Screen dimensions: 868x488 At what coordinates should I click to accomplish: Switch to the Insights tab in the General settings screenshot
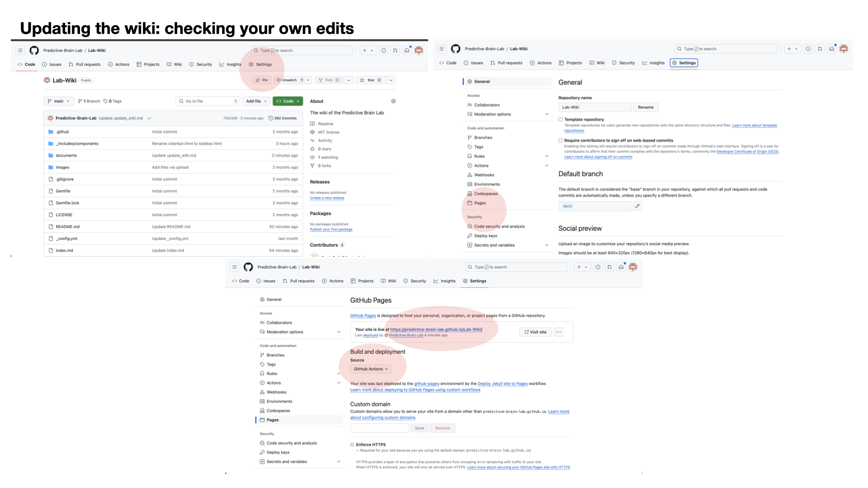(x=653, y=63)
